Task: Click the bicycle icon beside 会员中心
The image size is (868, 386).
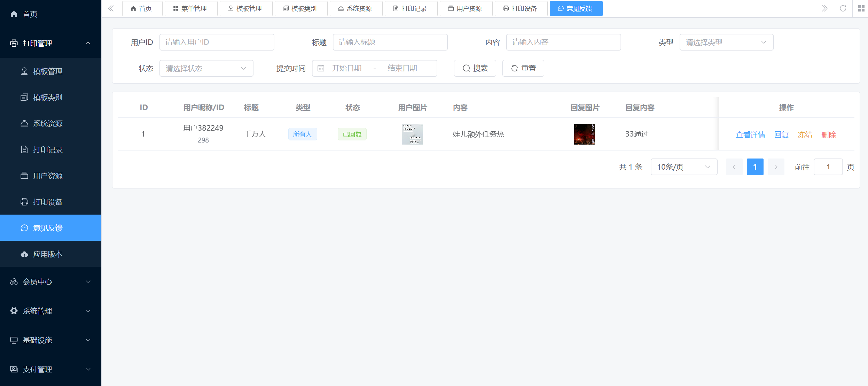Action: click(x=14, y=281)
